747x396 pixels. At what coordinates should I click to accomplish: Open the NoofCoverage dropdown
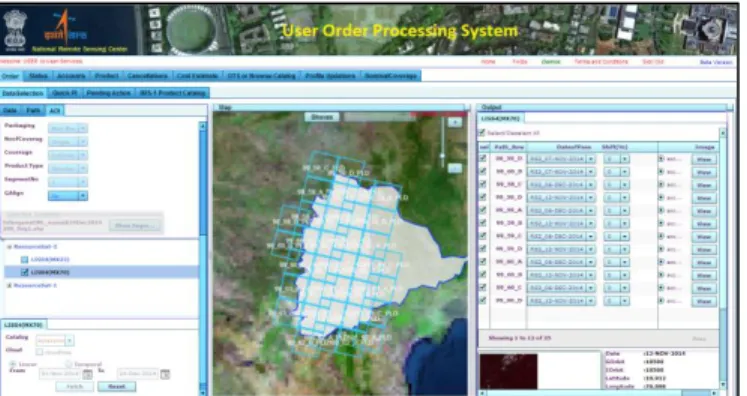pyautogui.click(x=68, y=142)
